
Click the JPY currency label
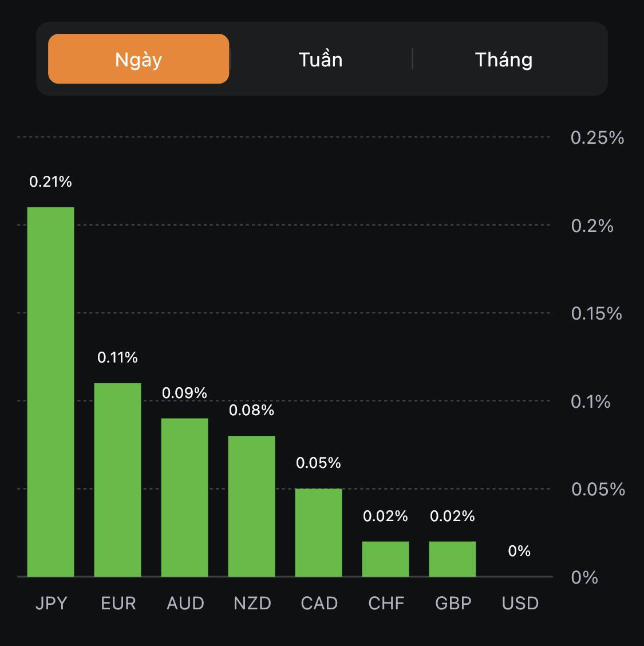coord(52,603)
